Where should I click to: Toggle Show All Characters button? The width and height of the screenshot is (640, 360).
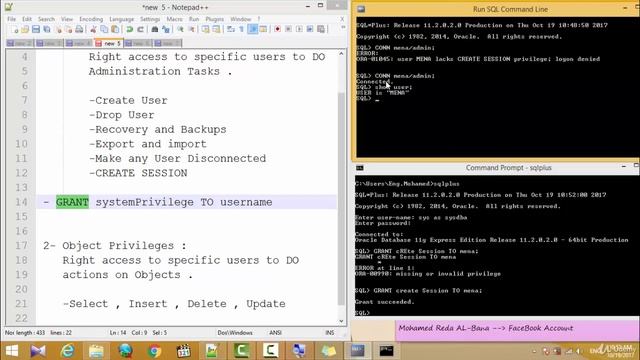242,29
